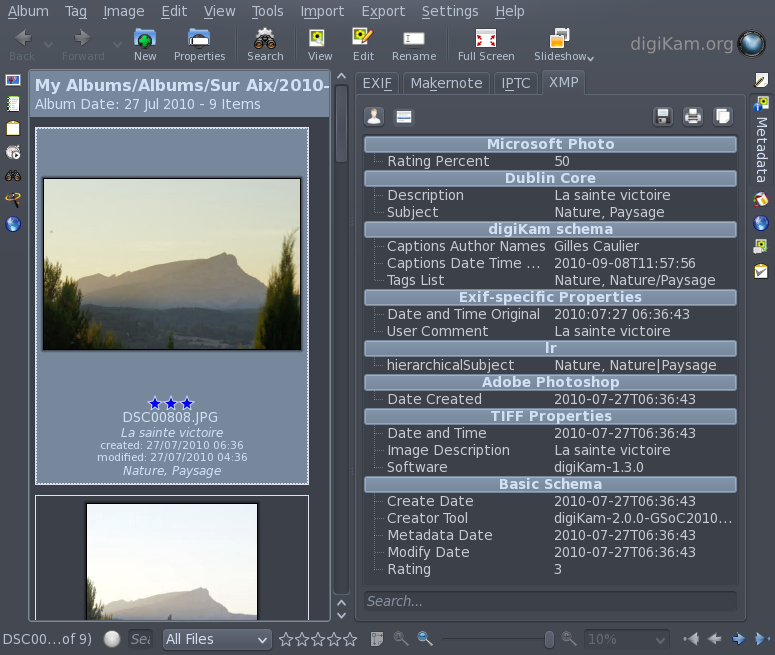Open the Geolocation globe sidebar tab
This screenshot has height=655, width=775.
tap(761, 223)
